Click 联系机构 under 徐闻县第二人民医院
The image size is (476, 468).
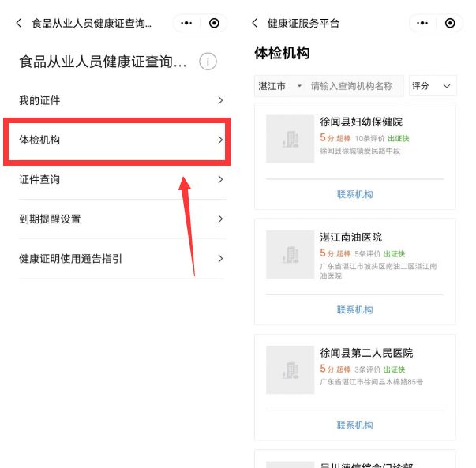tap(354, 425)
